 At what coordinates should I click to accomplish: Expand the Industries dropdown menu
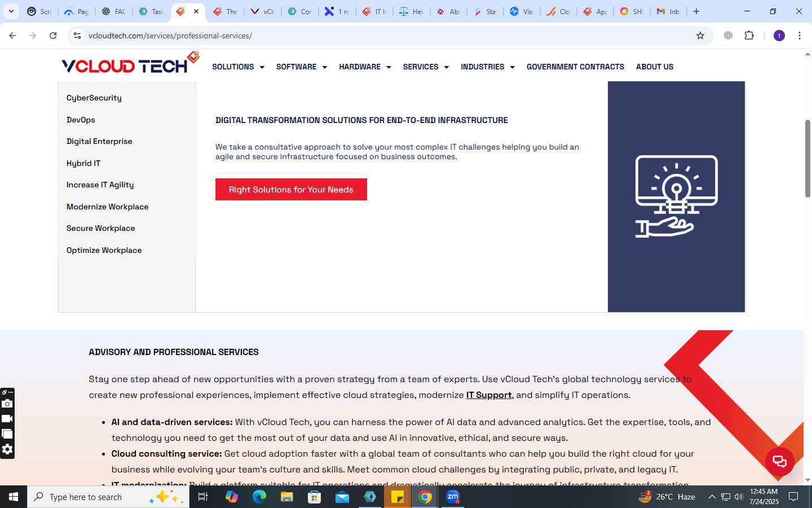[x=488, y=67]
